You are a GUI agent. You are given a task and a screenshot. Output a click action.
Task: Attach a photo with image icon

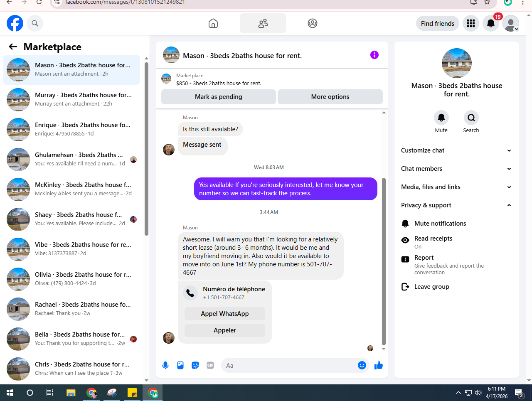[x=180, y=365]
